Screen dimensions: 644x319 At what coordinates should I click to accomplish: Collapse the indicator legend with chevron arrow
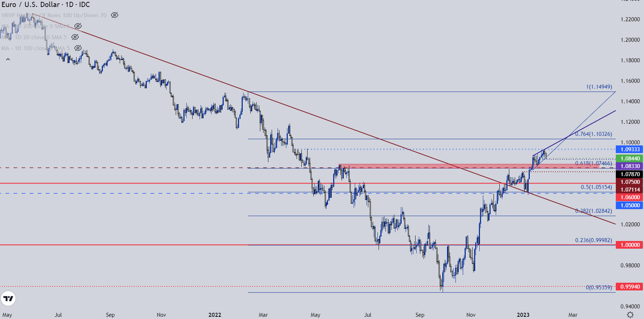[8, 59]
